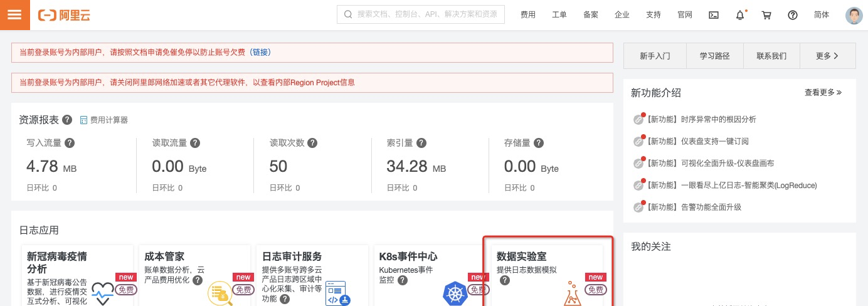Click the code window icon in 日志审计服务
Screen dimensions: 868x306
coord(338,293)
